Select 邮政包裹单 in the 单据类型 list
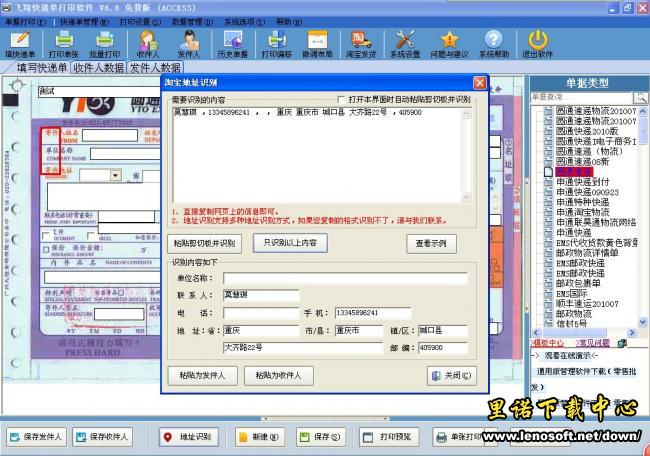Screen dimensions: 650x456 578,284
